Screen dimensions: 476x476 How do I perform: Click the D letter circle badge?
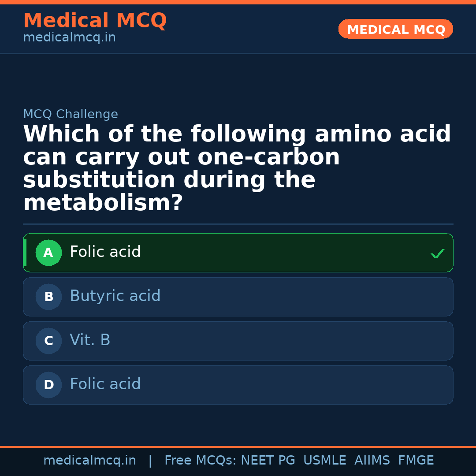[x=48, y=385]
